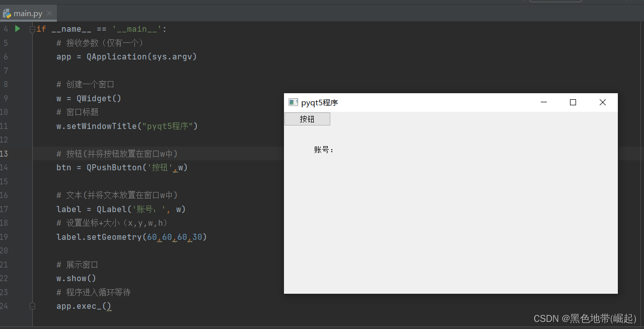Click line number 13 in the gutter
Viewport: 644px width, 329px height.
coord(5,154)
